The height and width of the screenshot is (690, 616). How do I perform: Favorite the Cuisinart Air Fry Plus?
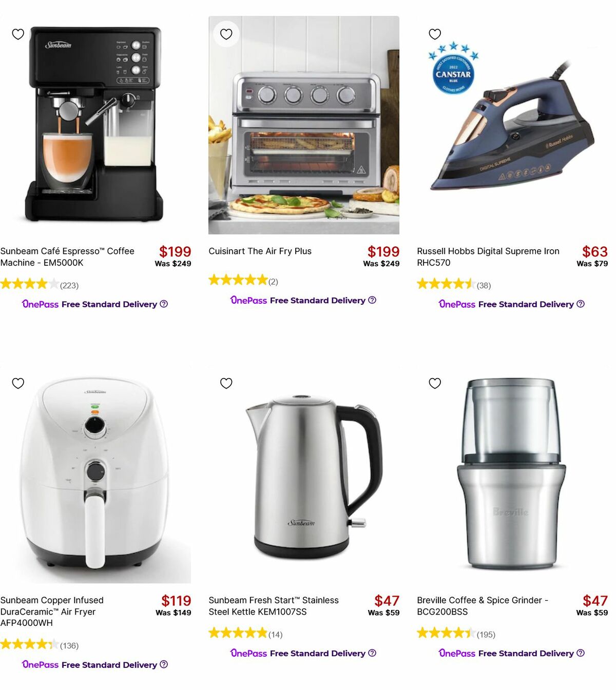(x=226, y=34)
